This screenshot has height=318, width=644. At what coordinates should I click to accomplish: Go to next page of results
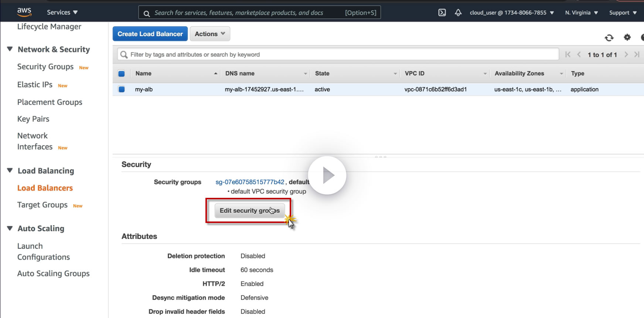click(626, 55)
